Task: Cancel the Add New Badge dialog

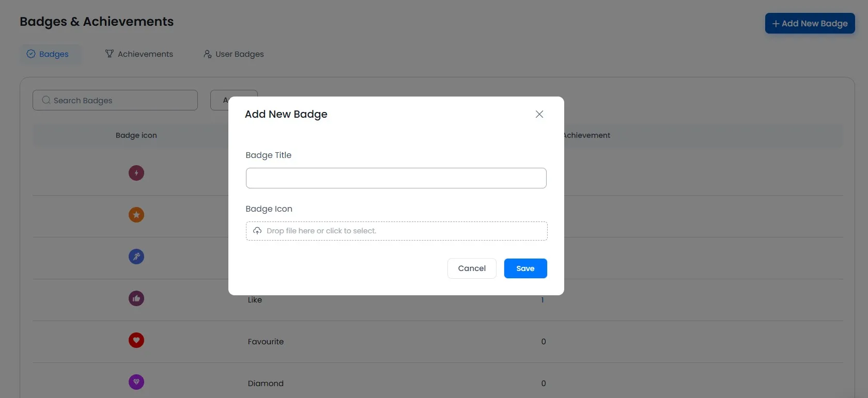Action: [471, 268]
